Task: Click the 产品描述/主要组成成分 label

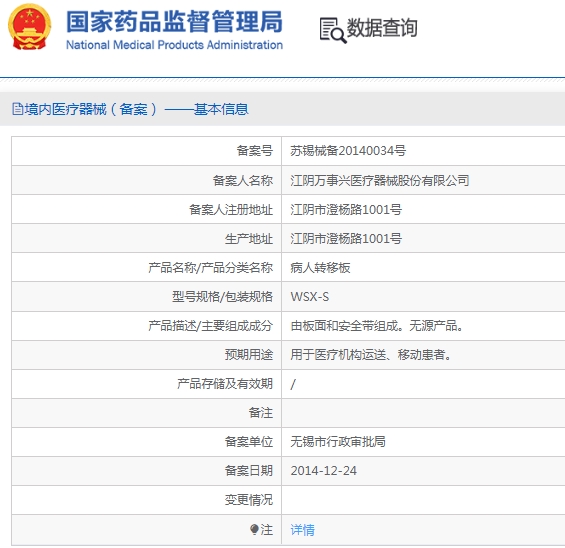Action: click(x=210, y=326)
